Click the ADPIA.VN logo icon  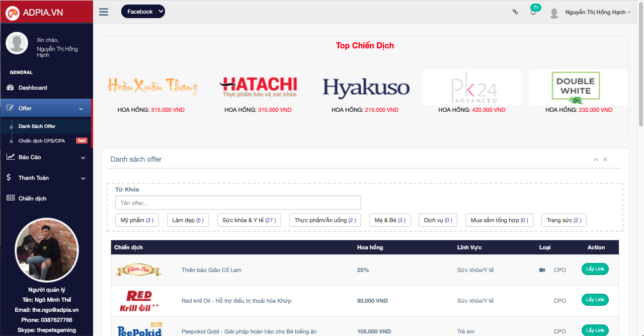coord(12,13)
